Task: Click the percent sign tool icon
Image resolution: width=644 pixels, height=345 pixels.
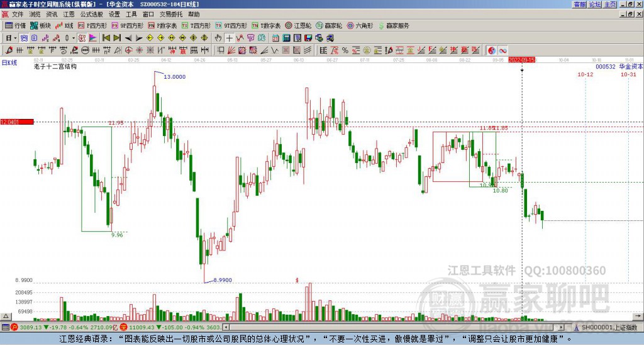Action: click(345, 50)
